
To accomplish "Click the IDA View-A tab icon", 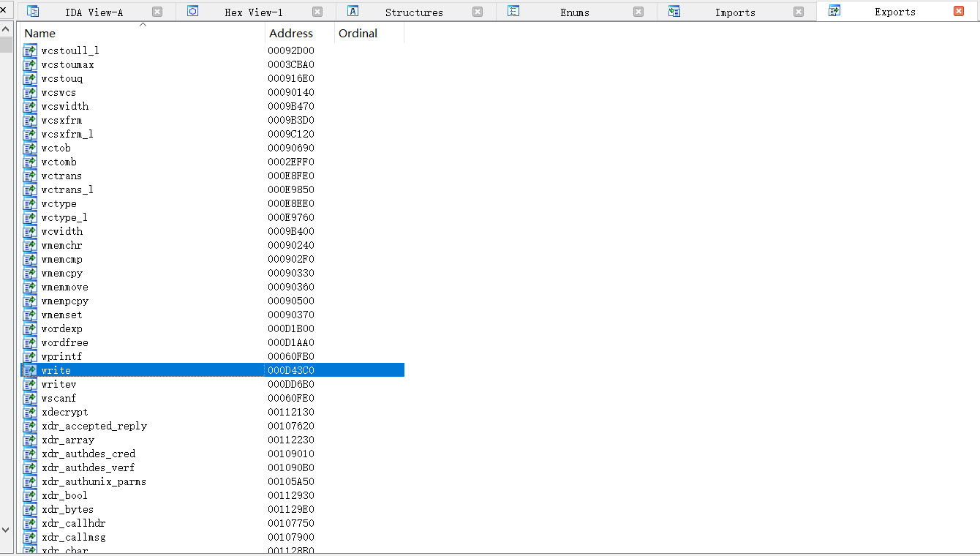I will (33, 11).
